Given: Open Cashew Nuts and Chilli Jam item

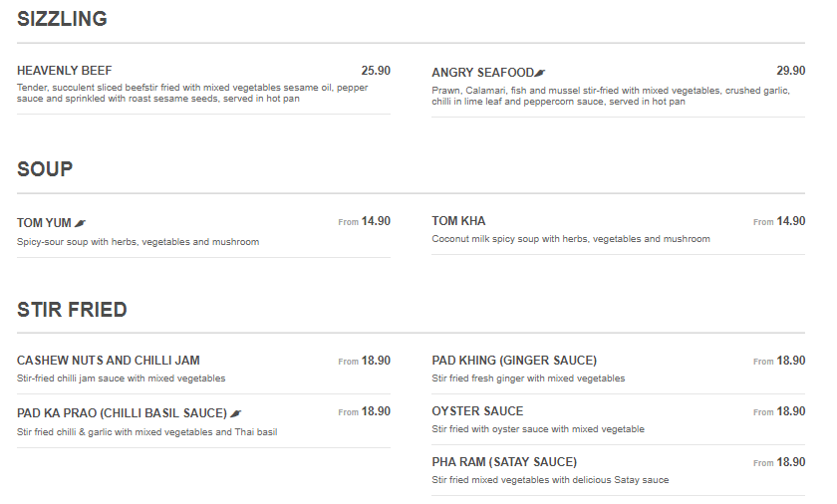Looking at the screenshot, I should 109,361.
